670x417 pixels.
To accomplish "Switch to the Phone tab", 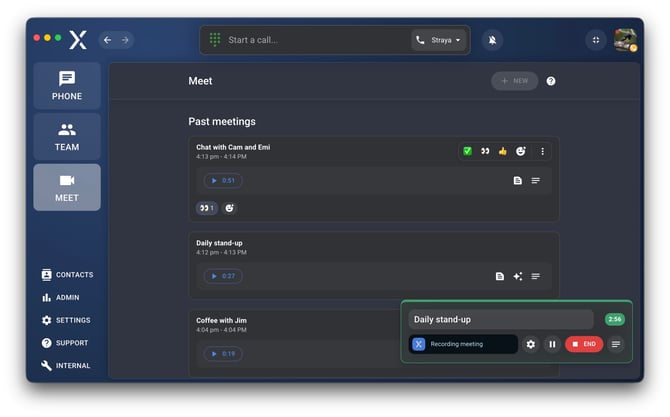I will [x=67, y=86].
